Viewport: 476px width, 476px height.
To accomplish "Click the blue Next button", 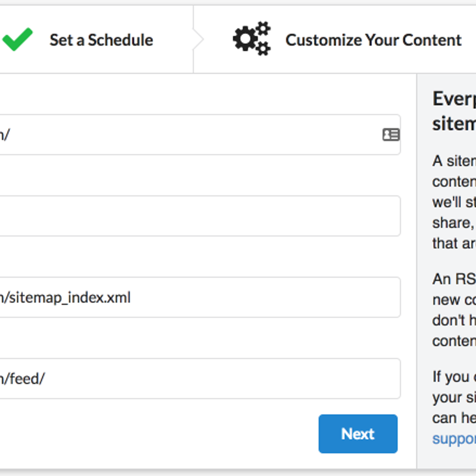I will pyautogui.click(x=358, y=434).
